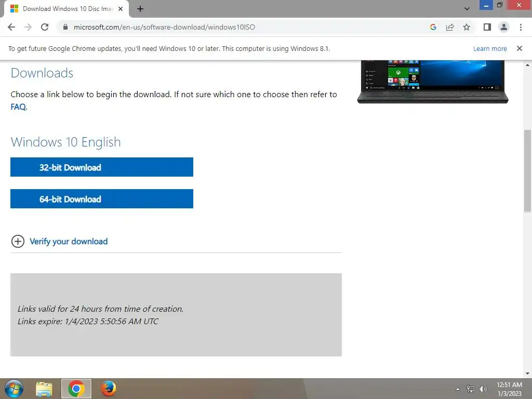Viewport: 532px width, 399px height.
Task: Click the Verify your download link text
Action: click(x=69, y=241)
